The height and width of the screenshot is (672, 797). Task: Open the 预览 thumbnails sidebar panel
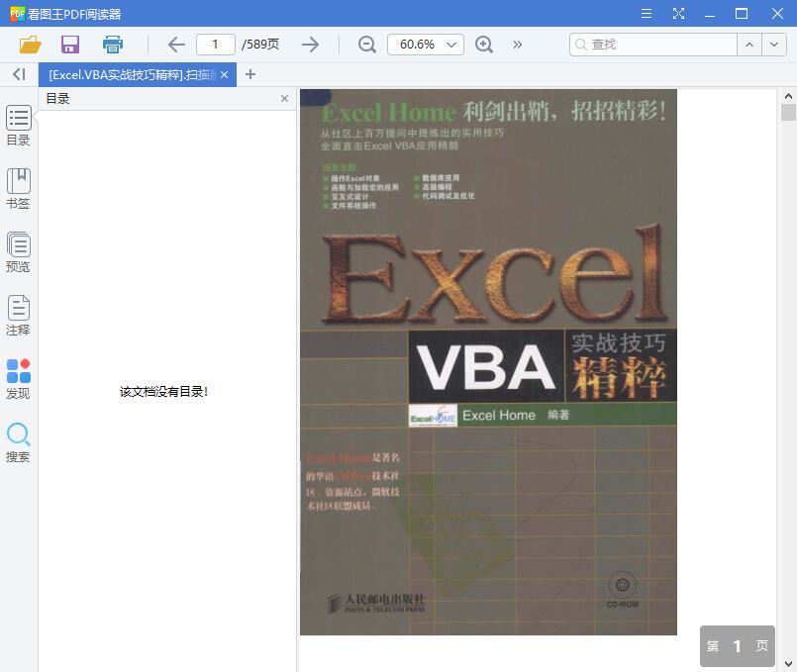[x=18, y=252]
